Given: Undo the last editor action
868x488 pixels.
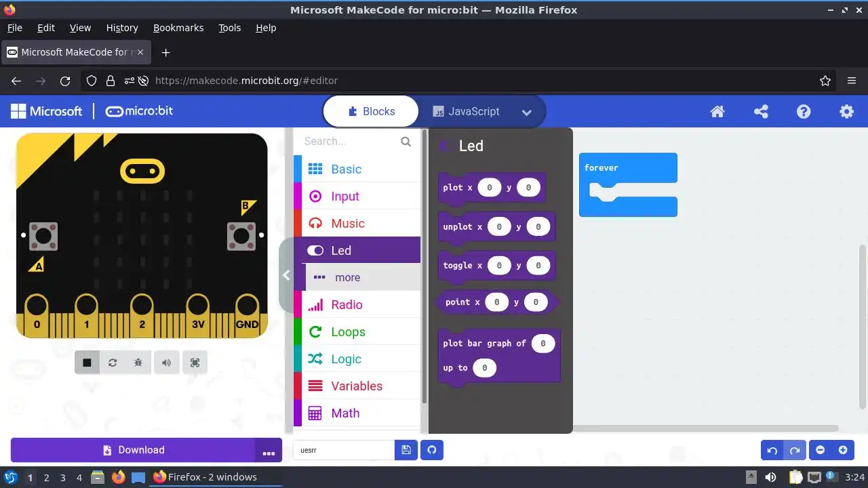Looking at the screenshot, I should click(x=772, y=450).
